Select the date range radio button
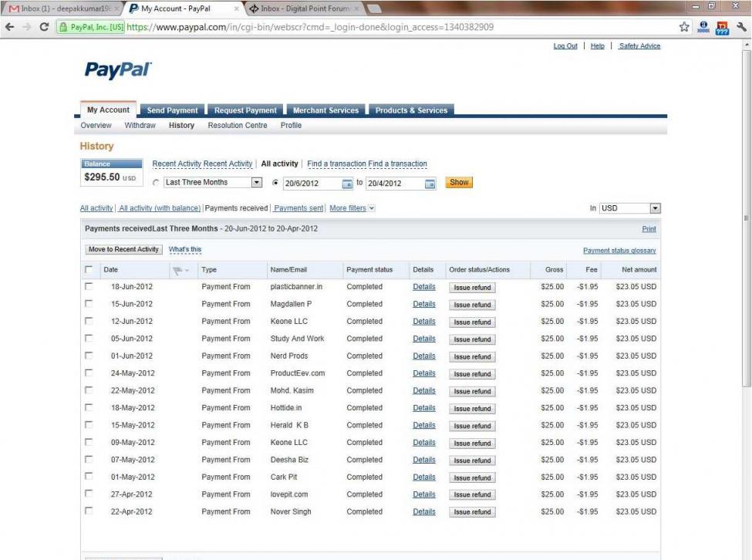This screenshot has height=560, width=752. (x=275, y=183)
